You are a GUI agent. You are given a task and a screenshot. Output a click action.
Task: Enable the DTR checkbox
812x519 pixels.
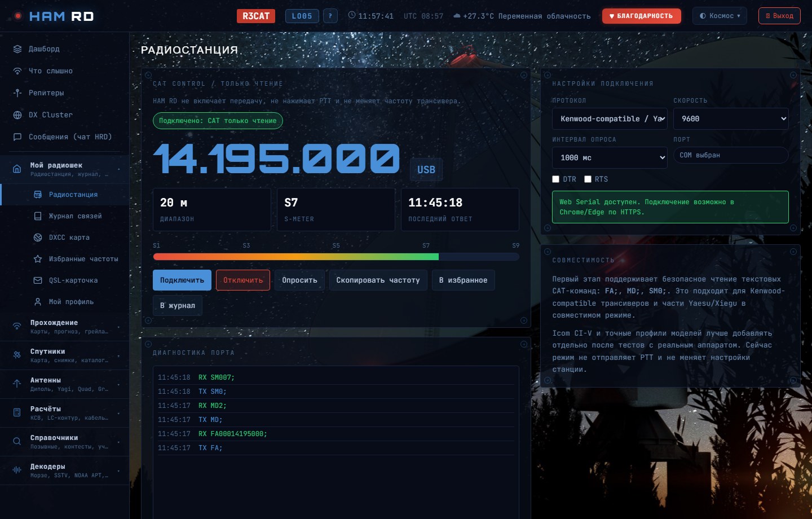click(x=556, y=179)
